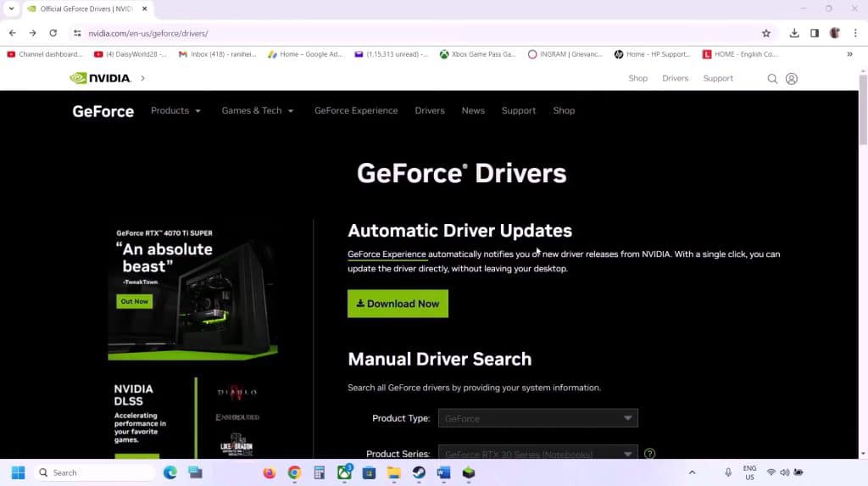Open Calculator from the taskbar
This screenshot has height=486, width=868.
(319, 472)
